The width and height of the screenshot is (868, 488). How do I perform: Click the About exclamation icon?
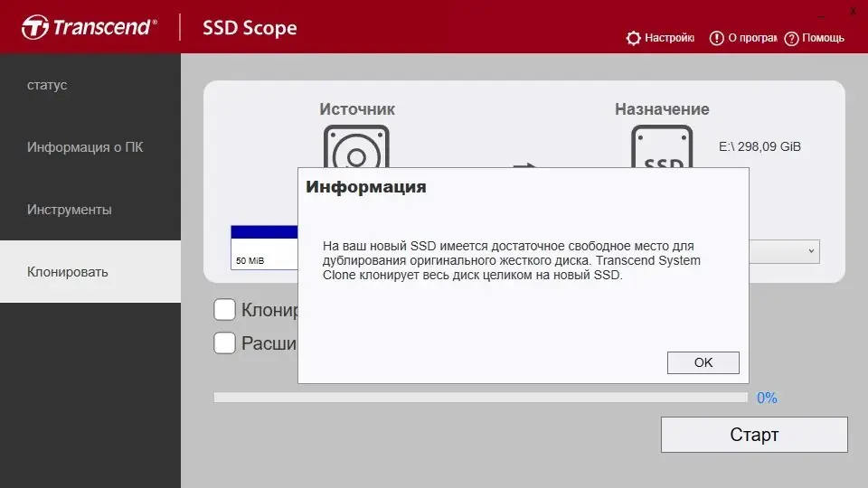click(x=716, y=38)
